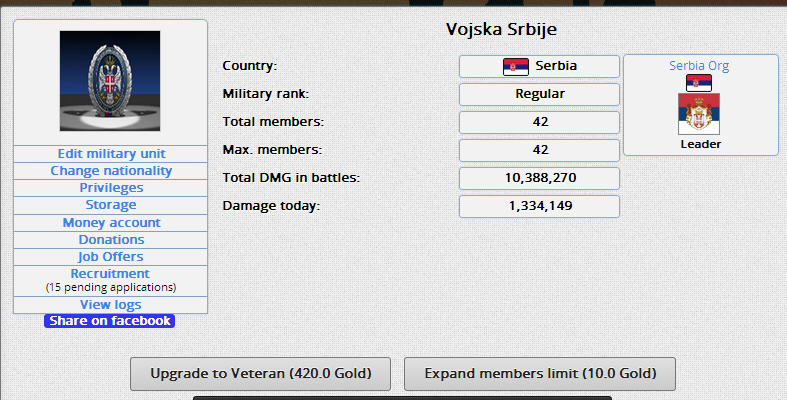Click Upgrade to Veteran (420.0 Gold) button
Image resolution: width=787 pixels, height=400 pixels.
(260, 374)
